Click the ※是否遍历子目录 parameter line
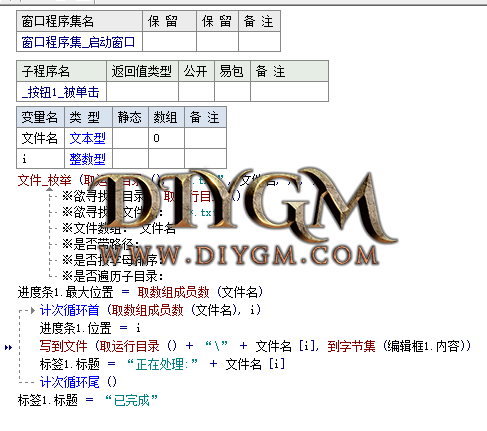This screenshot has width=487, height=431. [x=113, y=276]
